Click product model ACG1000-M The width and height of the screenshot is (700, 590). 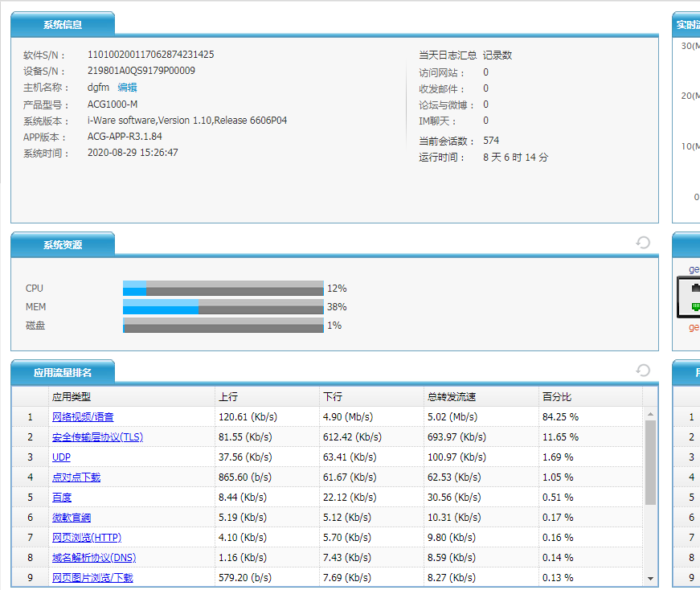[x=113, y=104]
